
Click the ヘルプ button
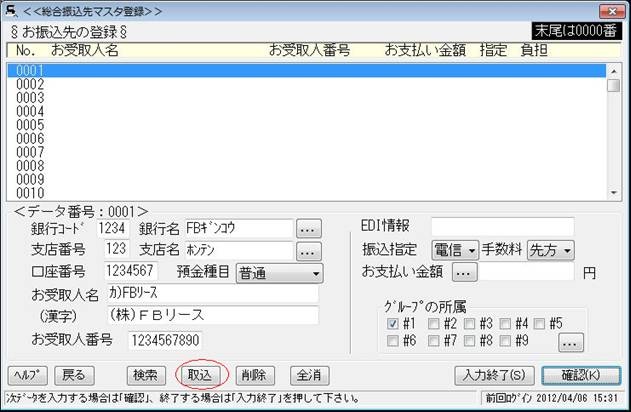(27, 375)
